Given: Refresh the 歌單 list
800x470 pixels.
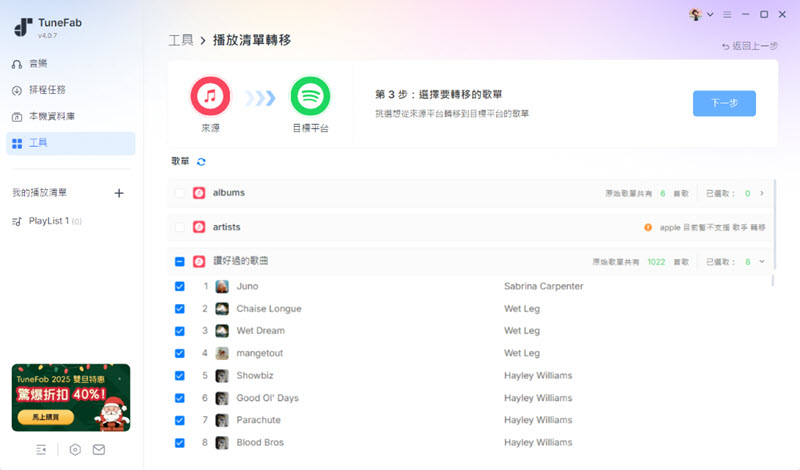Looking at the screenshot, I should 201,162.
